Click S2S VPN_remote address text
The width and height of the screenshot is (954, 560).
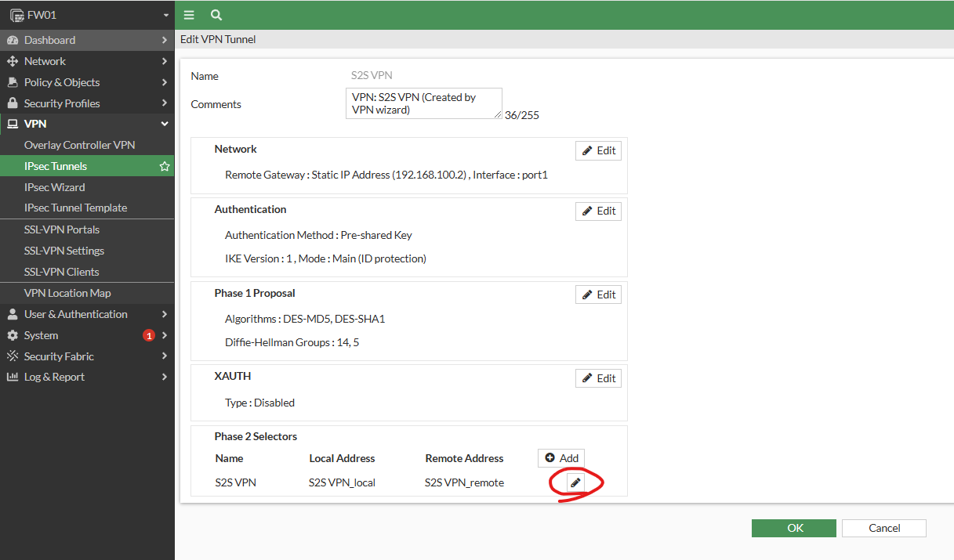pyautogui.click(x=465, y=482)
